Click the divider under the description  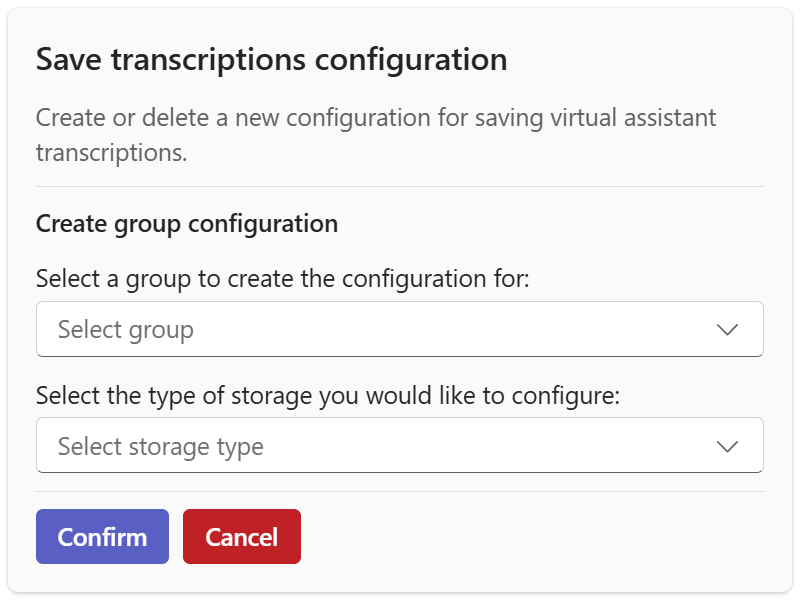400,189
